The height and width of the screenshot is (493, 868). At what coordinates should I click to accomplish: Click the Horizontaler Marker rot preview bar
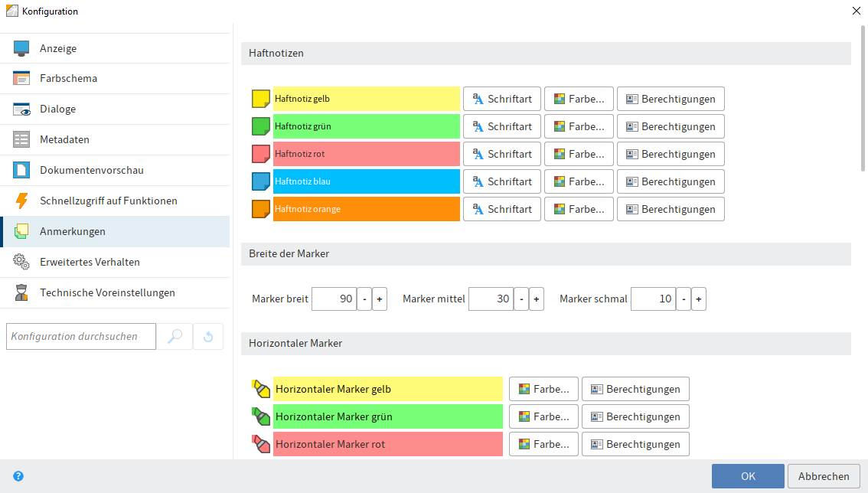pos(388,444)
